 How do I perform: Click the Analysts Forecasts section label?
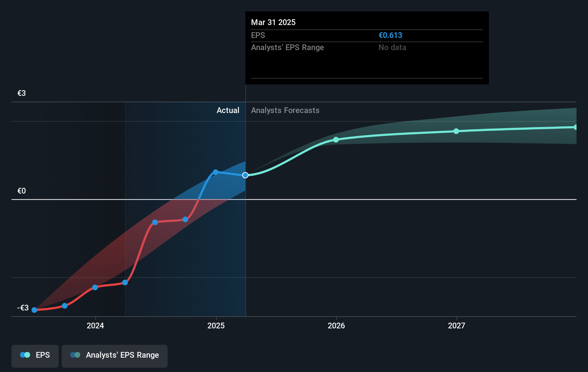tap(285, 111)
